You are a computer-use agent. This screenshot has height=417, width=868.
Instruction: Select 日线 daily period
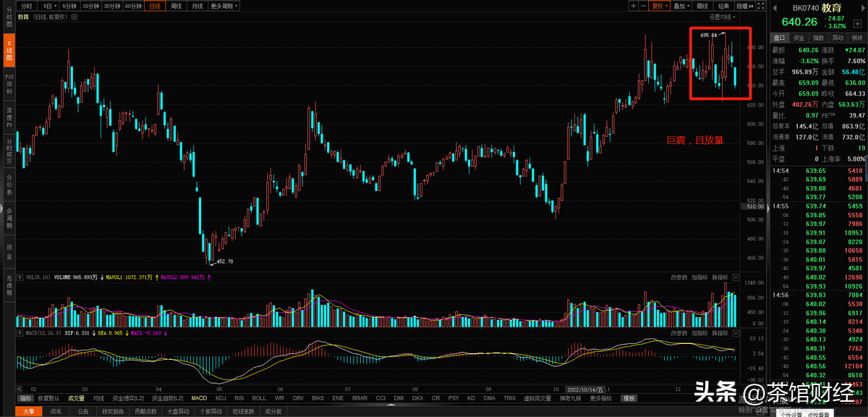click(x=155, y=6)
